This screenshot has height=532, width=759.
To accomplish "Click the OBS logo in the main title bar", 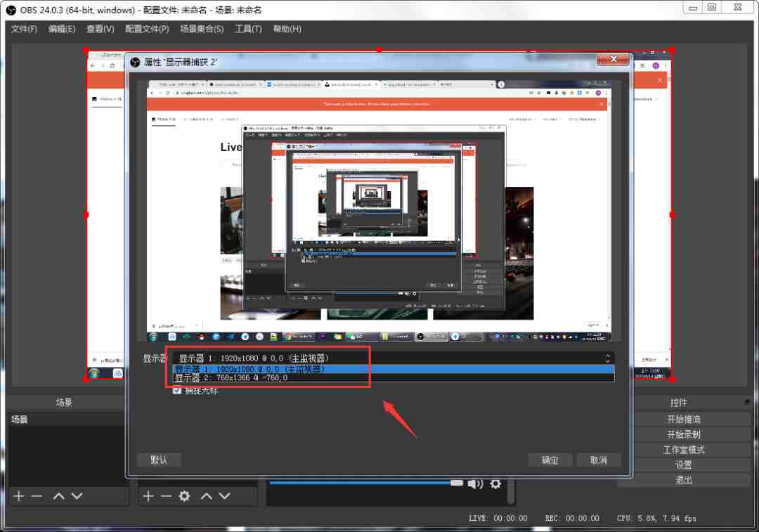I will (x=11, y=10).
